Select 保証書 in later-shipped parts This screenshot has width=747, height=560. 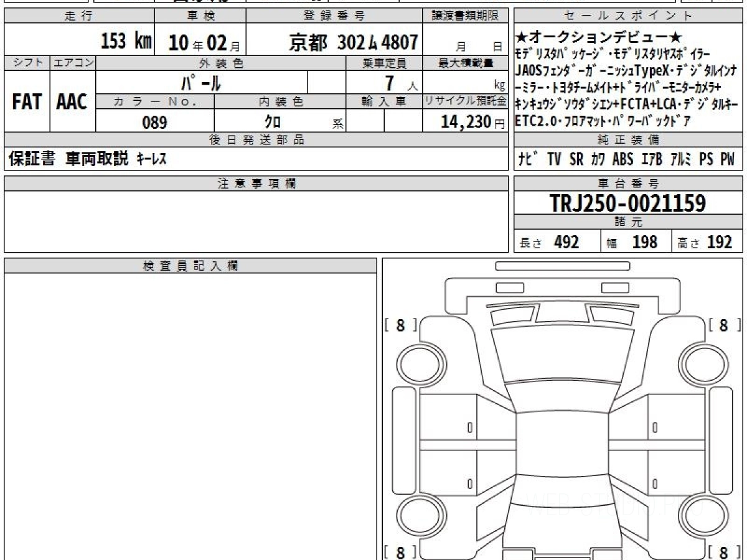pos(32,159)
